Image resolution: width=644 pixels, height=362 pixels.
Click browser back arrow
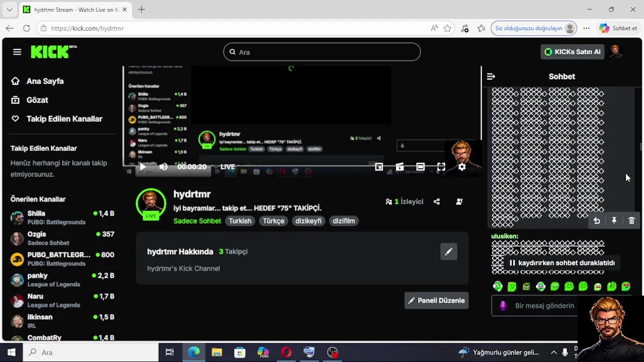pyautogui.click(x=10, y=28)
